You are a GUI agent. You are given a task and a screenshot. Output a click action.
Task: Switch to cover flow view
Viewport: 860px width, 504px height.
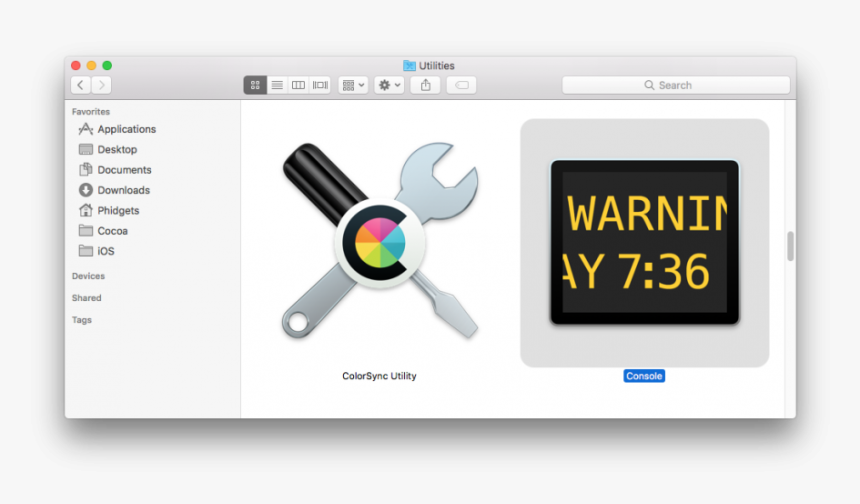(320, 85)
